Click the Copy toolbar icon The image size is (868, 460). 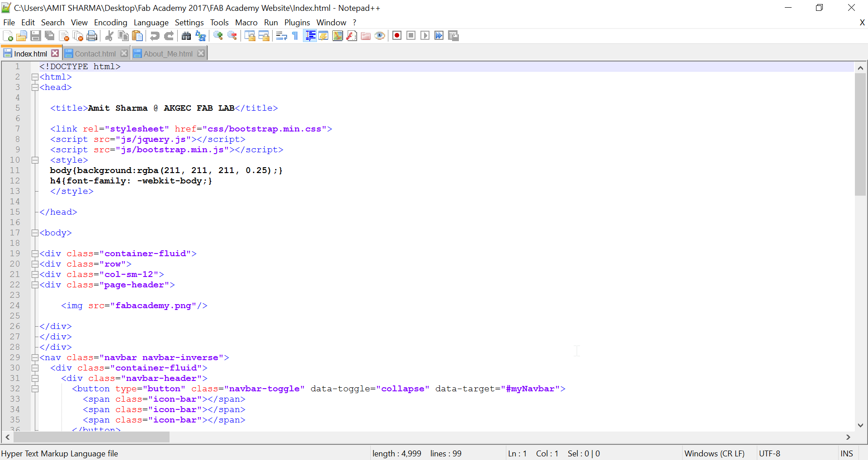(123, 36)
